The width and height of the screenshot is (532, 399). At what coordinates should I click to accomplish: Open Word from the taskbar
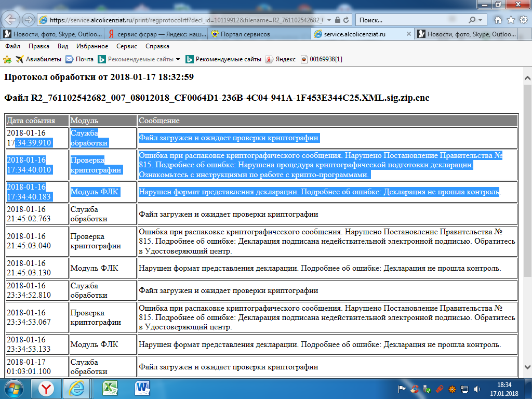tap(141, 388)
